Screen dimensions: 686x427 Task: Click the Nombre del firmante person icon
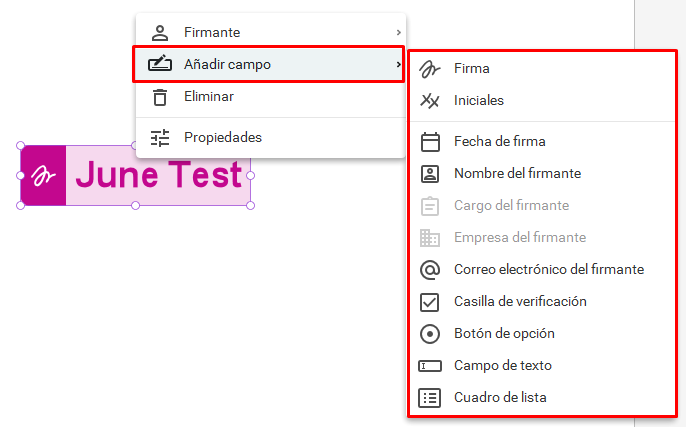(x=430, y=174)
